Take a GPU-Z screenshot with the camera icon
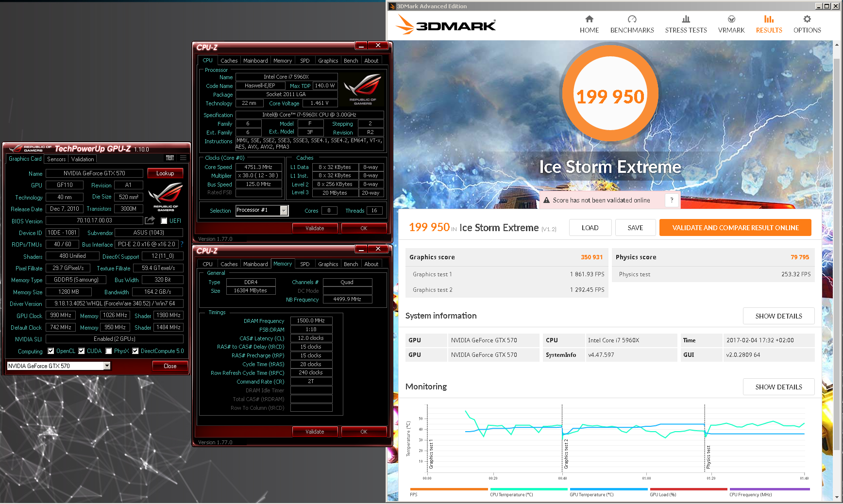Viewport: 843px width, 504px height. (x=170, y=158)
